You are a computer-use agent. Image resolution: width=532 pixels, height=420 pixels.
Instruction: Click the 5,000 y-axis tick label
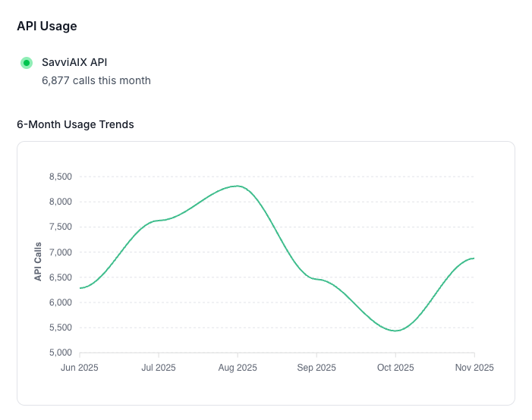point(61,353)
